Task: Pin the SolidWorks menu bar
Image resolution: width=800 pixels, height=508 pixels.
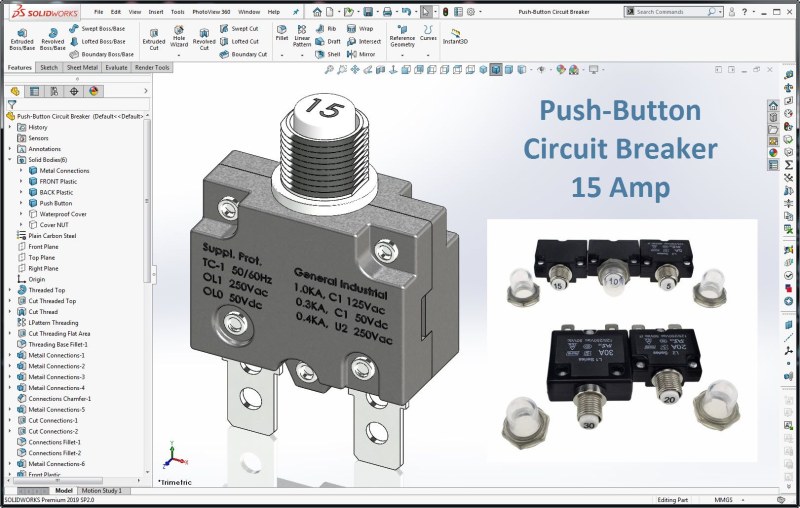Action: pos(296,12)
